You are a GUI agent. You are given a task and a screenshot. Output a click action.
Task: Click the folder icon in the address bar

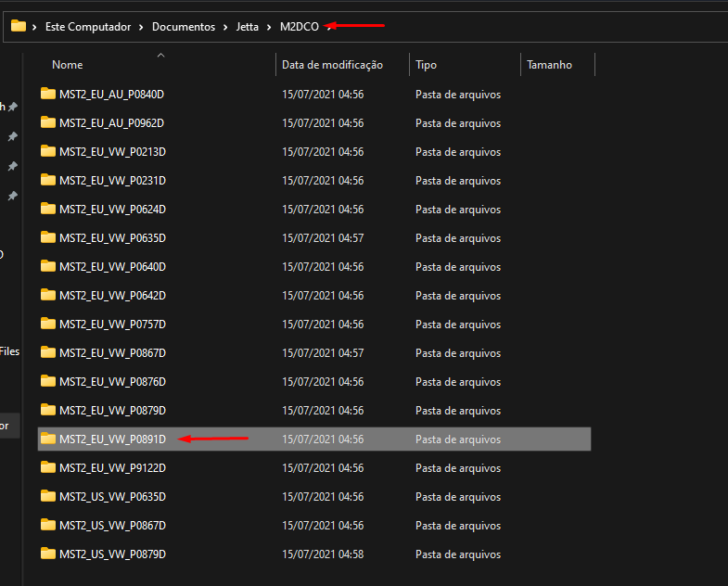19,26
